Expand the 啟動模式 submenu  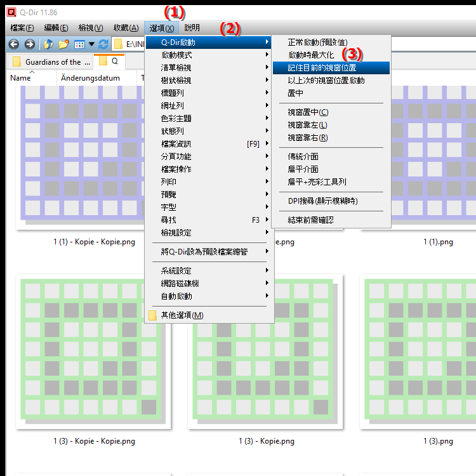click(x=209, y=55)
